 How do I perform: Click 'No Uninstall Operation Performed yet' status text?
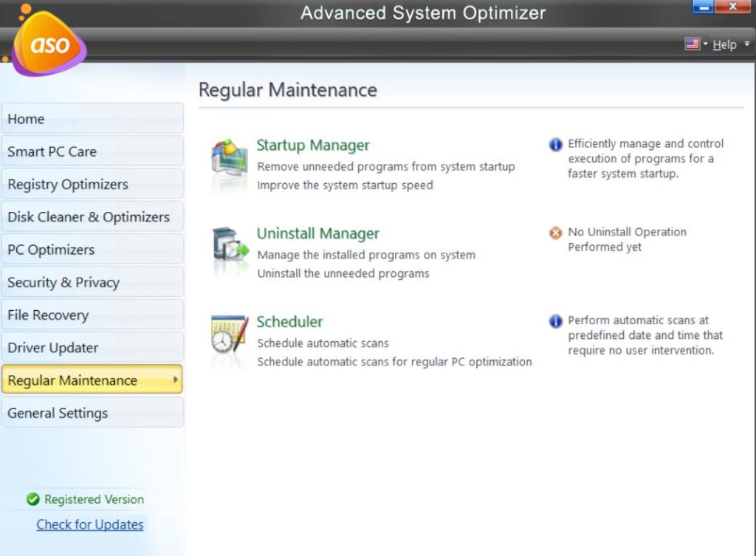(627, 239)
